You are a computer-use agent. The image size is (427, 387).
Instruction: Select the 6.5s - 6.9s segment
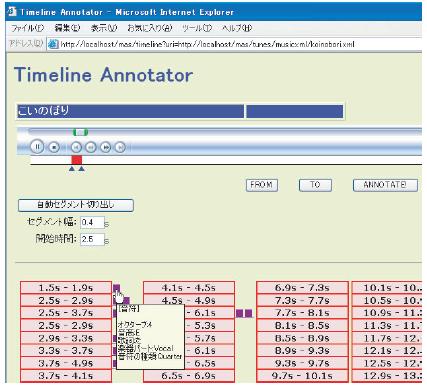click(x=189, y=376)
